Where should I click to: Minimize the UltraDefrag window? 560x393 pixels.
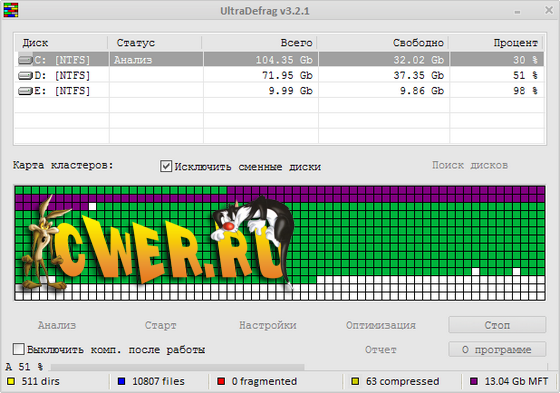517,11
